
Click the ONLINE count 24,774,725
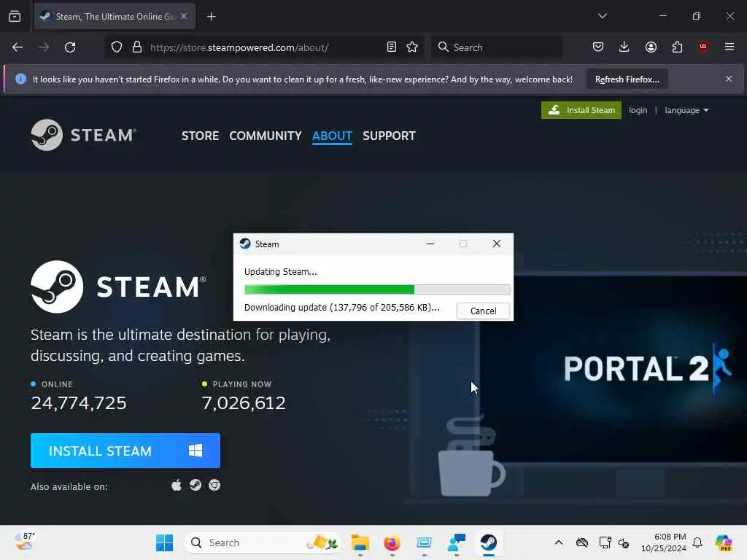coord(79,403)
